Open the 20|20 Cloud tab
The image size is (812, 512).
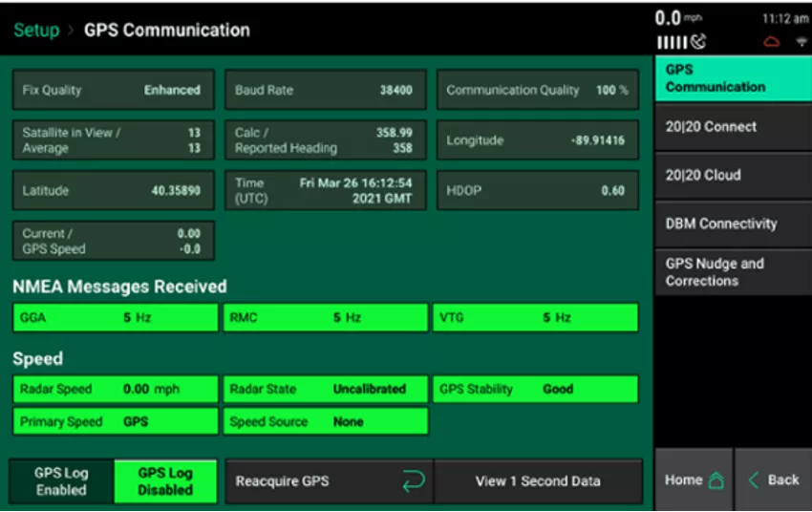[732, 176]
